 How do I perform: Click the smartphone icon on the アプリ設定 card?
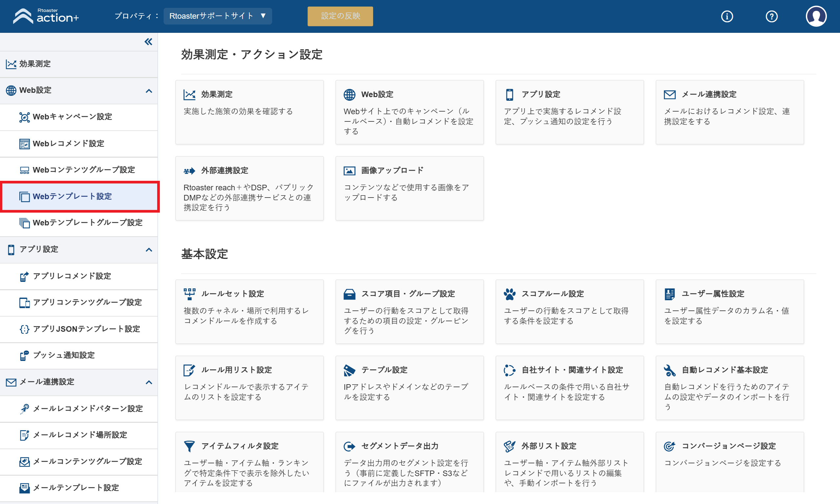tap(509, 94)
